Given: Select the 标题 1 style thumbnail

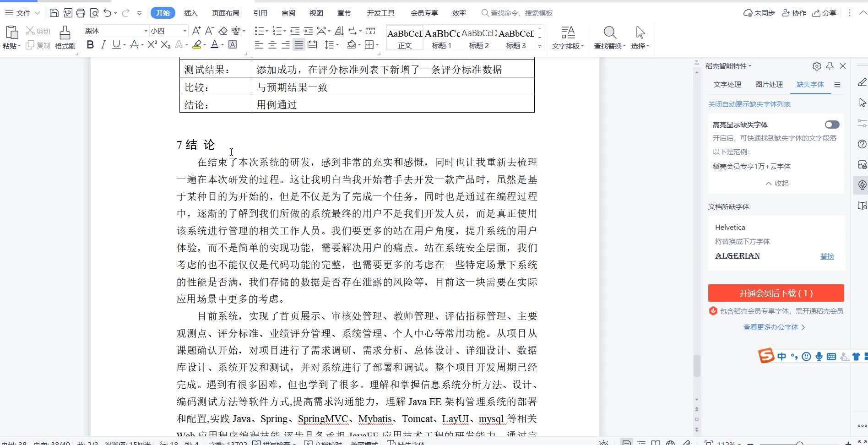Looking at the screenshot, I should 442,38.
